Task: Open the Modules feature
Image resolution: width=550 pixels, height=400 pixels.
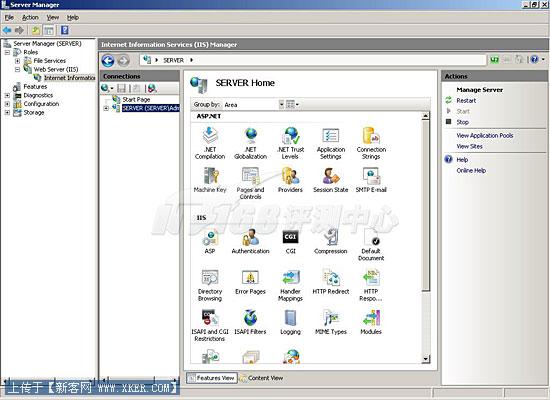Action: 371,322
